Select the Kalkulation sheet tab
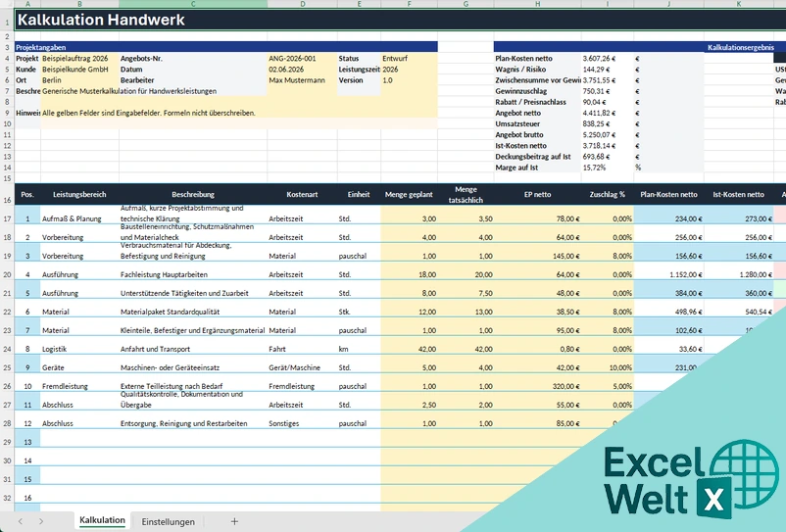The image size is (786, 532). click(x=102, y=520)
